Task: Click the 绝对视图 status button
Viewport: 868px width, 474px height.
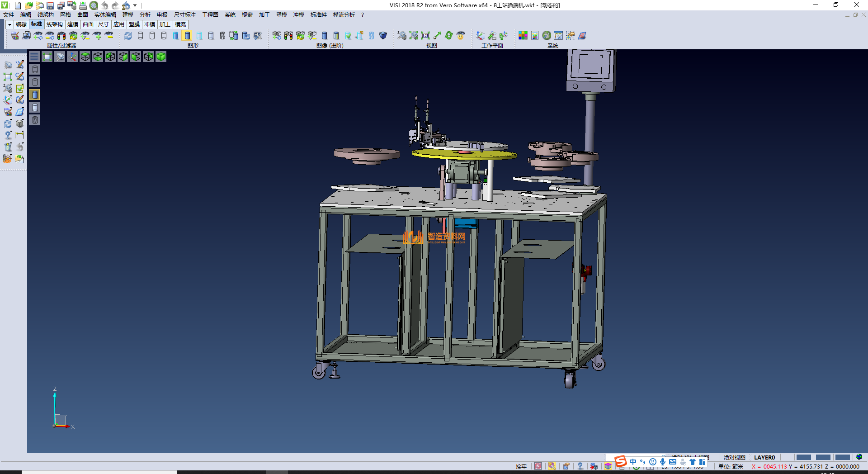Action: 734,457
